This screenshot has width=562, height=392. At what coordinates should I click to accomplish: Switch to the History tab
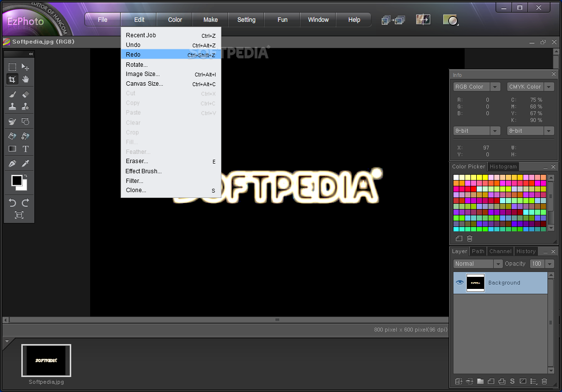(x=526, y=251)
